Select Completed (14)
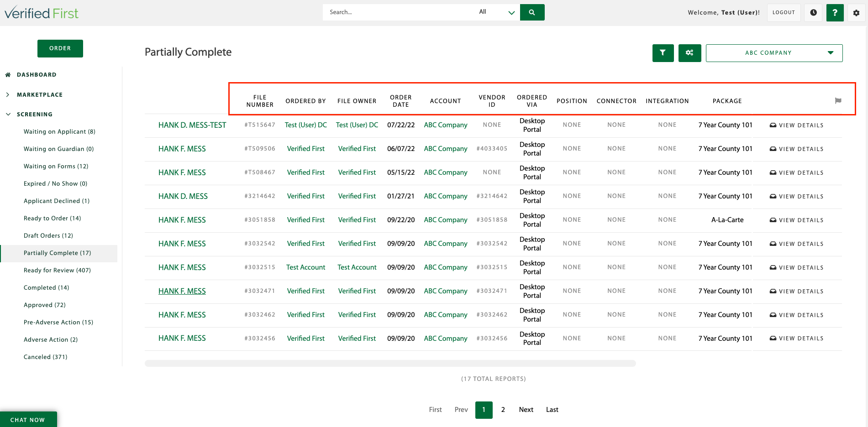The image size is (868, 427). tap(46, 288)
